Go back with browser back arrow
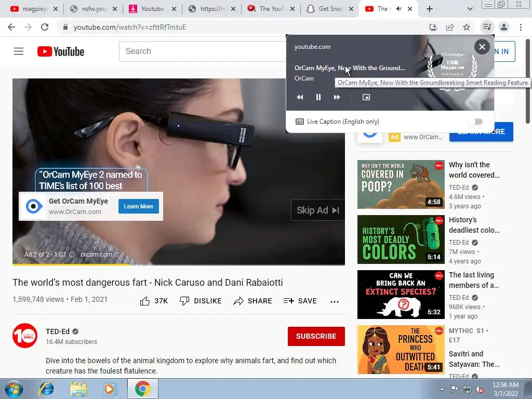 (x=11, y=27)
